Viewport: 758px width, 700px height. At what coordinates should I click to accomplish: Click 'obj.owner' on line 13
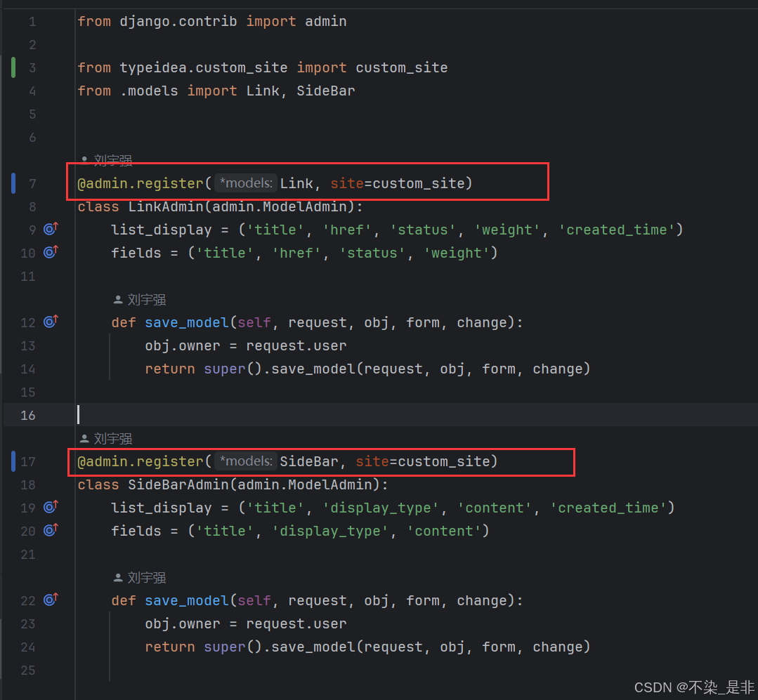click(183, 346)
